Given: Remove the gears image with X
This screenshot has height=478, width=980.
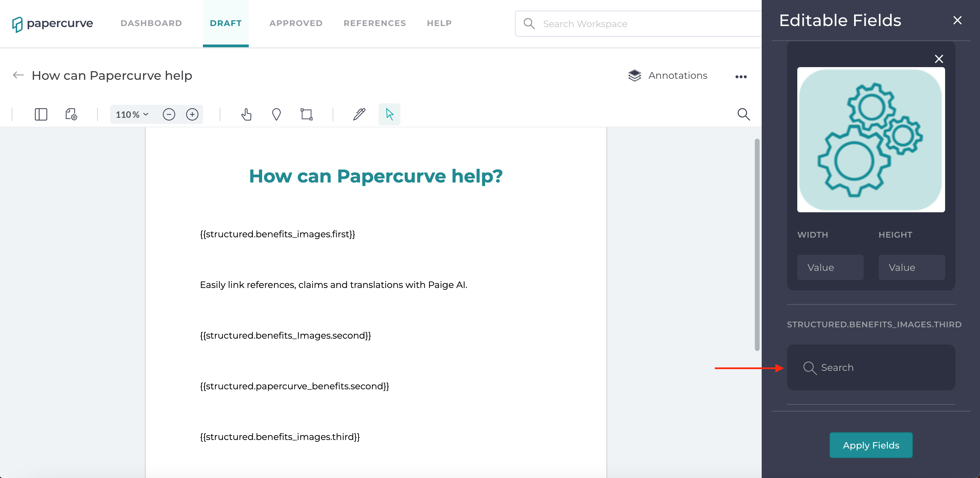Looking at the screenshot, I should [x=939, y=59].
